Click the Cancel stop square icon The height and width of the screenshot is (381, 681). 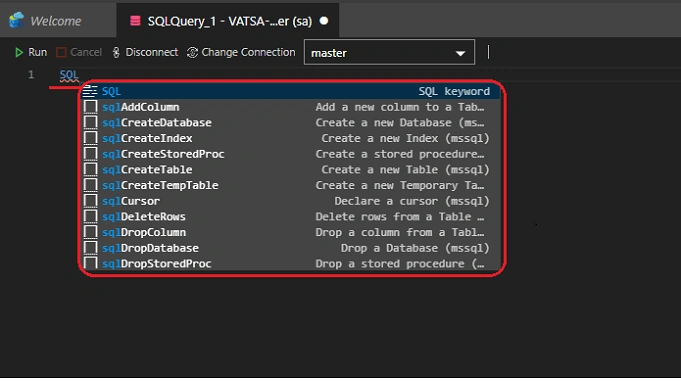(61, 53)
